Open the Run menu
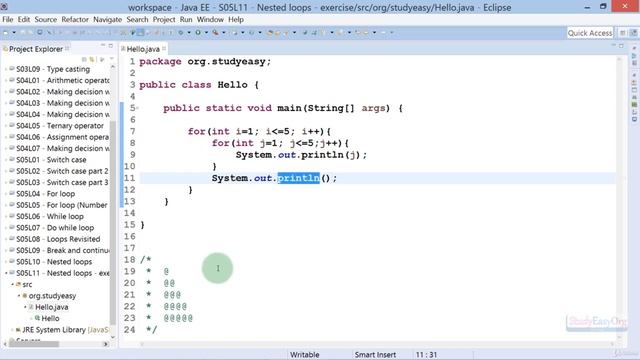Screen dimensions: 640x360 pos(186,19)
